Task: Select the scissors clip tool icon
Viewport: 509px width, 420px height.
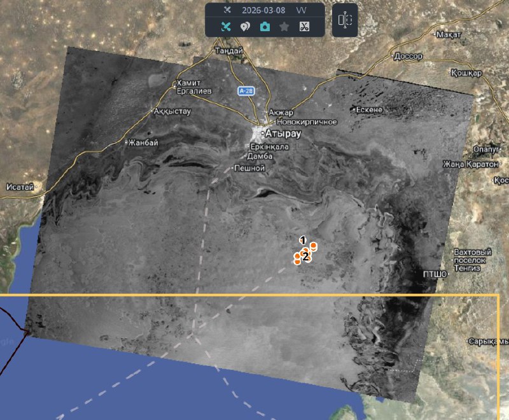Action: [304, 27]
